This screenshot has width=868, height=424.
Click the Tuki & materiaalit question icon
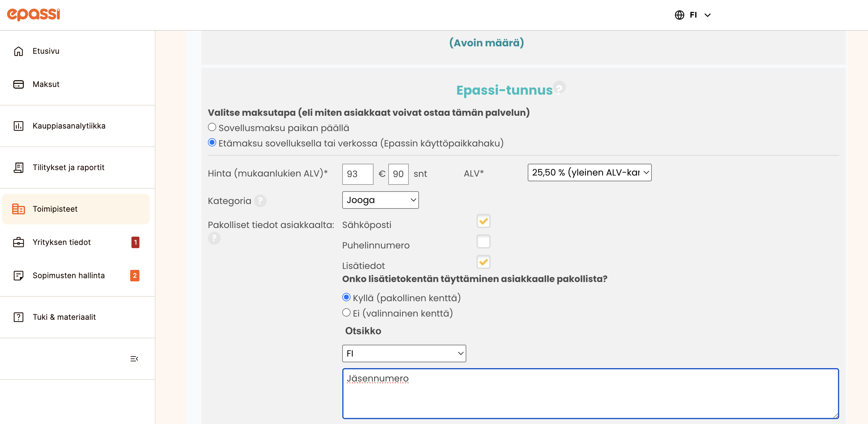(19, 317)
